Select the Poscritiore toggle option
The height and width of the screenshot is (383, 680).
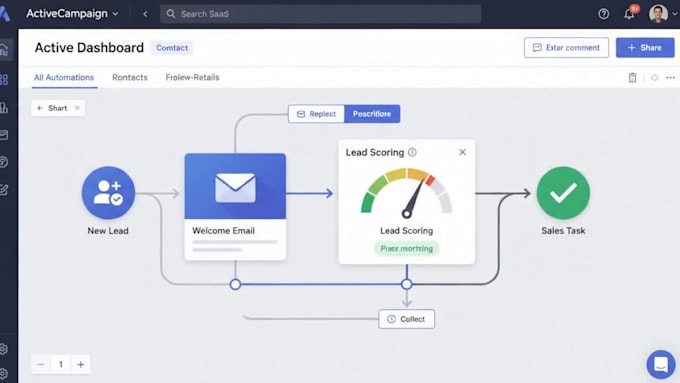(x=372, y=114)
